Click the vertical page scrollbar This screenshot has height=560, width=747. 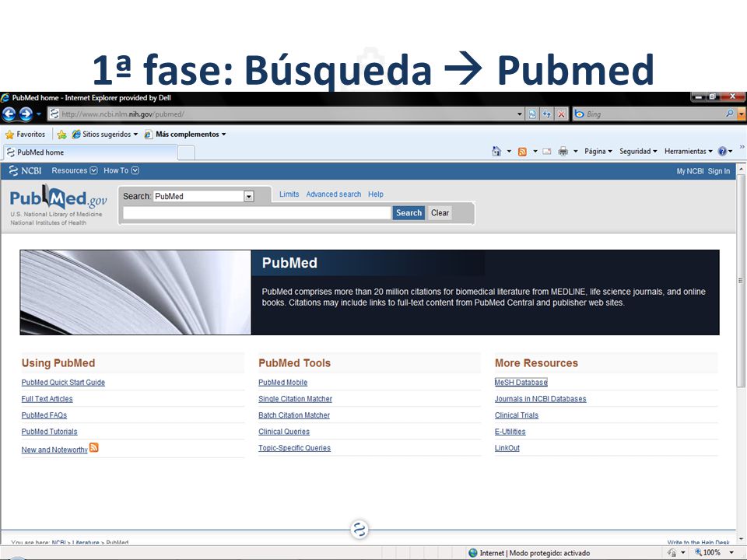[741, 281]
